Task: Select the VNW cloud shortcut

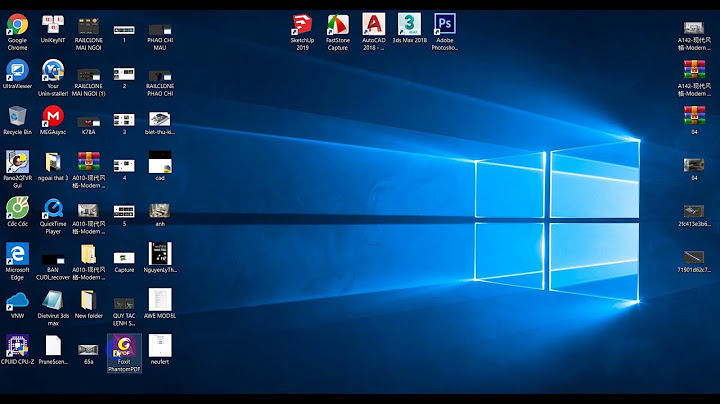Action: [x=17, y=301]
